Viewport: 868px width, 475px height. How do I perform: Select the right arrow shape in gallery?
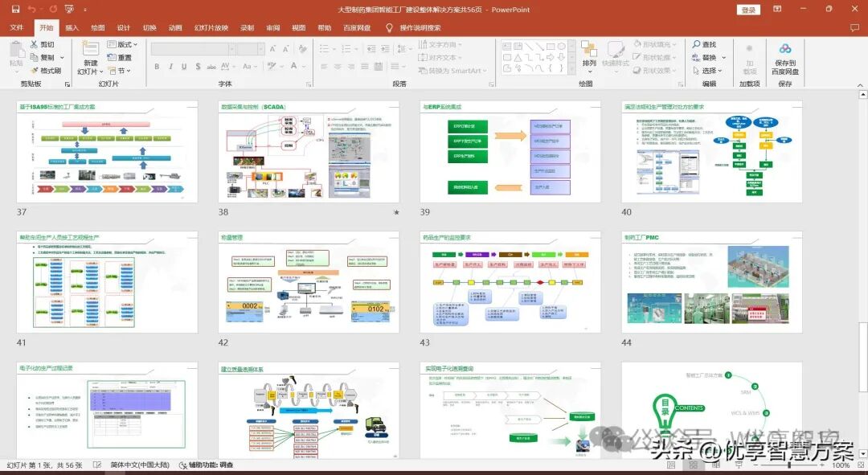coord(551,58)
